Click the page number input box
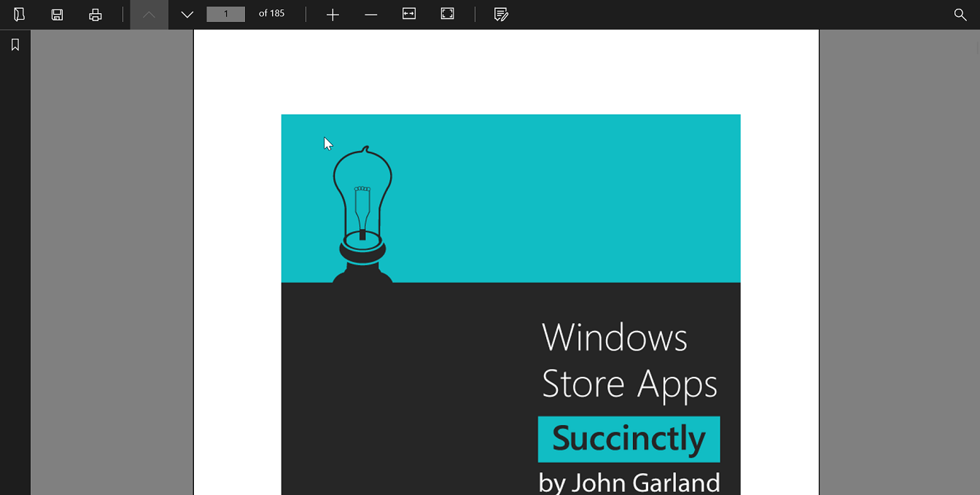980x495 pixels. [225, 14]
